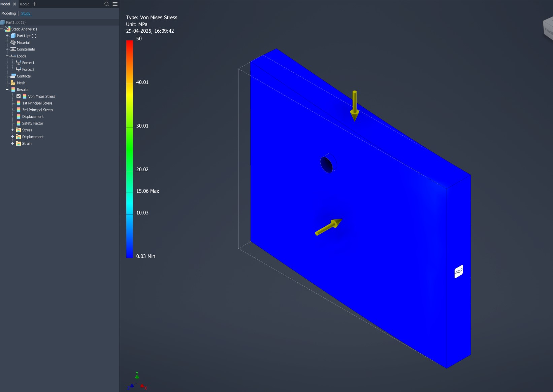Select the 1st Principal Stress label

[37, 103]
